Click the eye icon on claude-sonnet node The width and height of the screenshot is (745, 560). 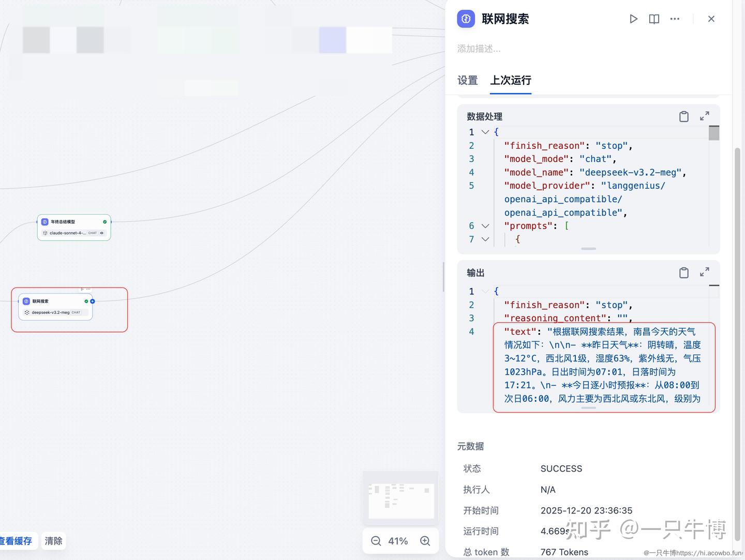click(x=102, y=233)
